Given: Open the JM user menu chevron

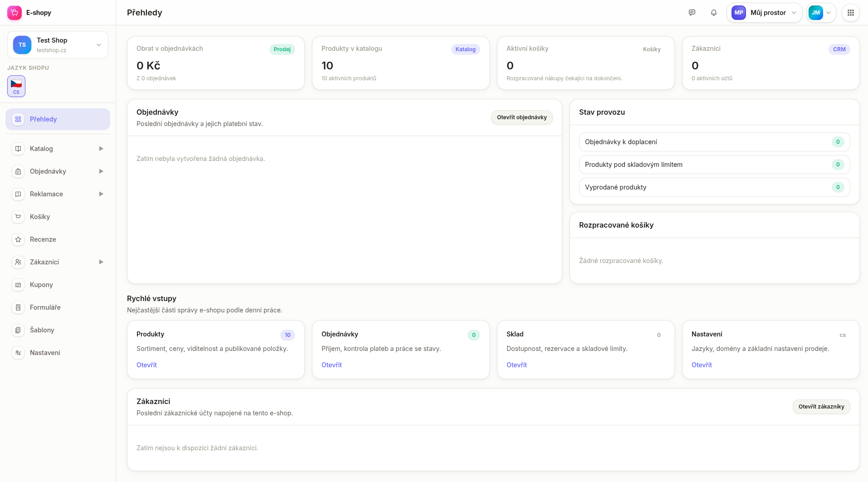Looking at the screenshot, I should (829, 13).
